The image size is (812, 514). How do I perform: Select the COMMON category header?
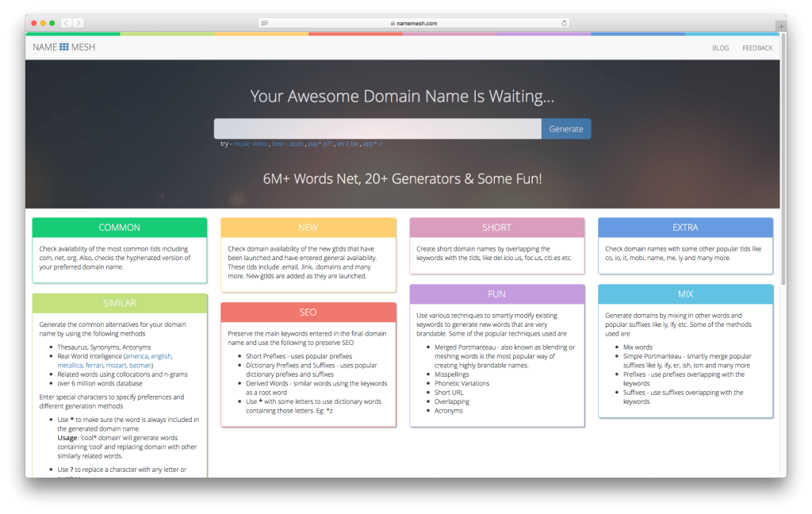tap(120, 228)
